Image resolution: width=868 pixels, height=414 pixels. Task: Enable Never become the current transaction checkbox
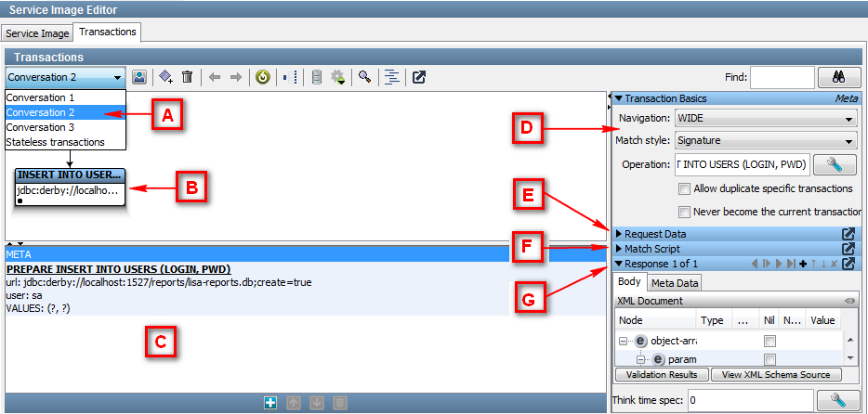click(684, 212)
